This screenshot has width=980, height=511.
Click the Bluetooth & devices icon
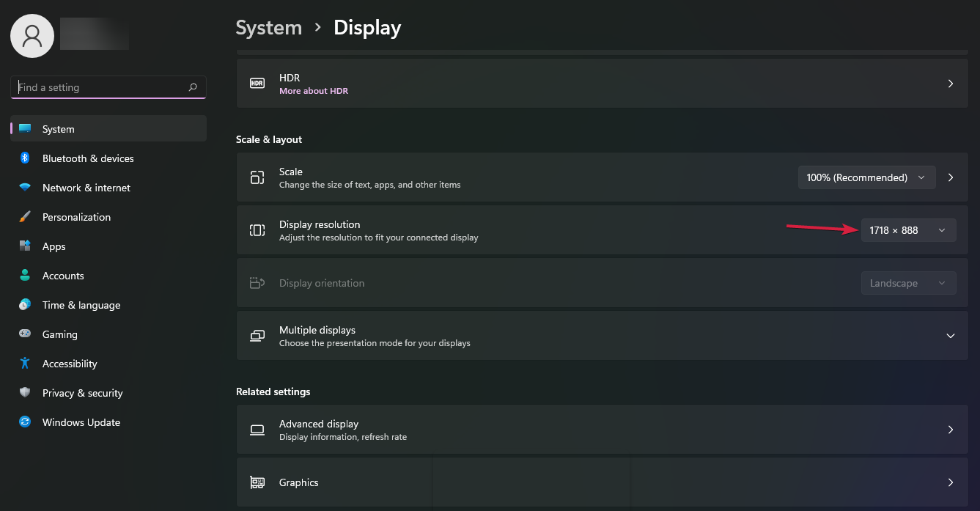tap(25, 158)
